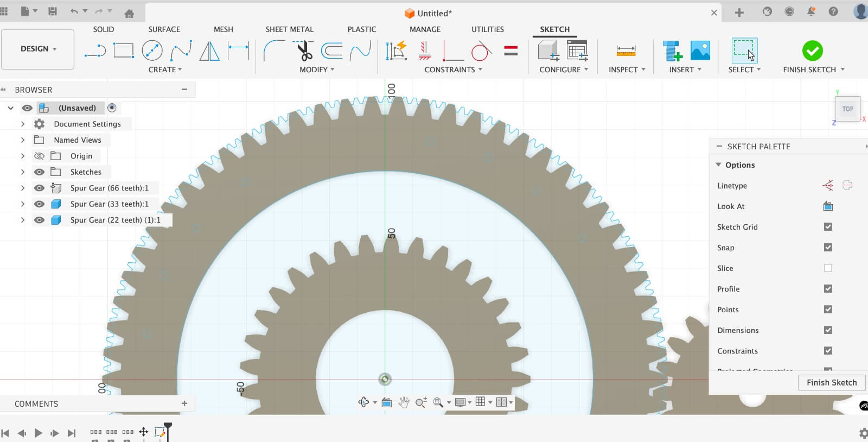Click the Finish Sketch button in palette
Screen dimensions: 868x442
tap(831, 382)
